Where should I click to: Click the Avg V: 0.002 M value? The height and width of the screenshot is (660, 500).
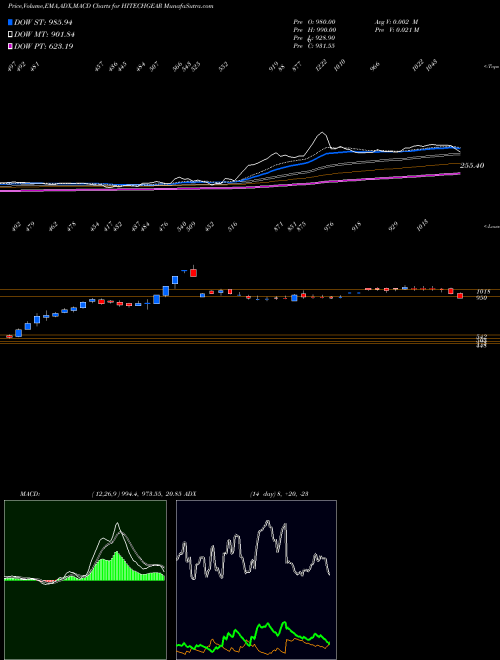[x=396, y=22]
